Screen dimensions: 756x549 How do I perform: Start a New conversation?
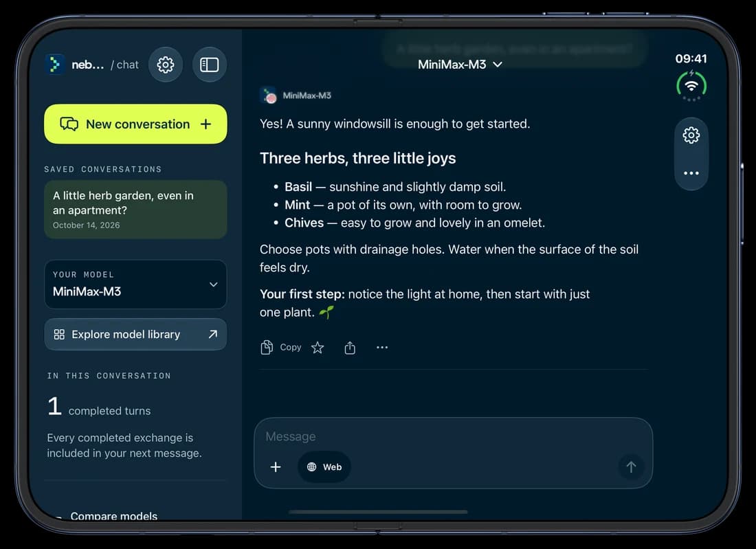[135, 124]
